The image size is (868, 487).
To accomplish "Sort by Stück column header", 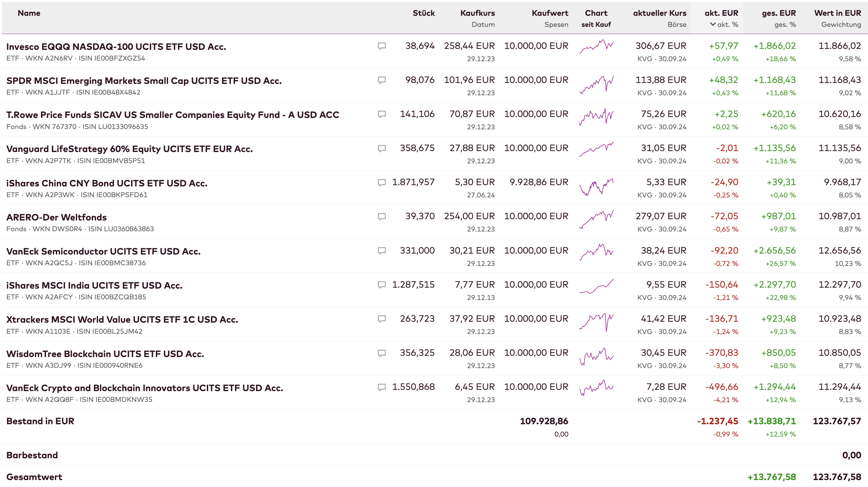I will coord(424,13).
